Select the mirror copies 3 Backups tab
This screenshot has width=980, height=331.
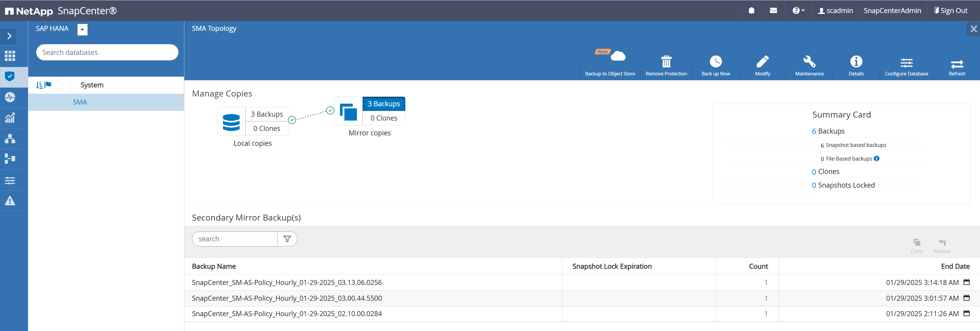(384, 104)
